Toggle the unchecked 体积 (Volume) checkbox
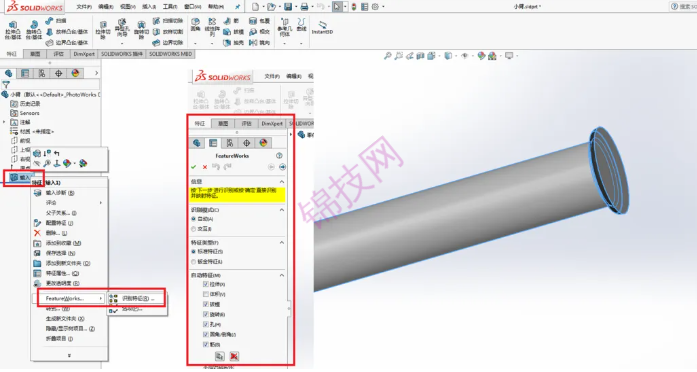Screen dimensions: 697x372 click(x=205, y=294)
